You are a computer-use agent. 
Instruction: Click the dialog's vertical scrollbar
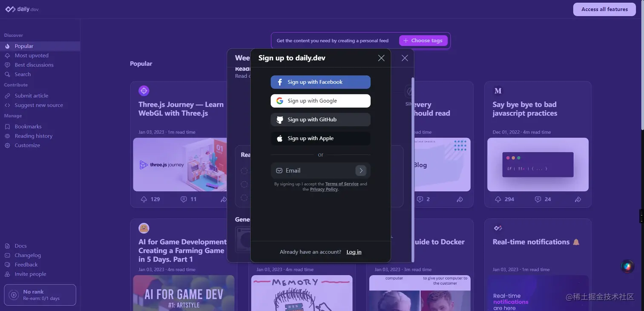(x=412, y=170)
